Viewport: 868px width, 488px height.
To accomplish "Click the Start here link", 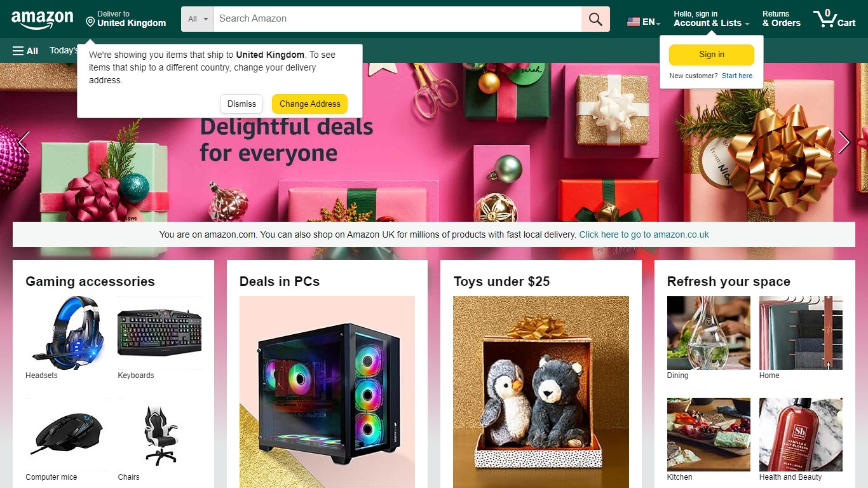I will pos(738,76).
